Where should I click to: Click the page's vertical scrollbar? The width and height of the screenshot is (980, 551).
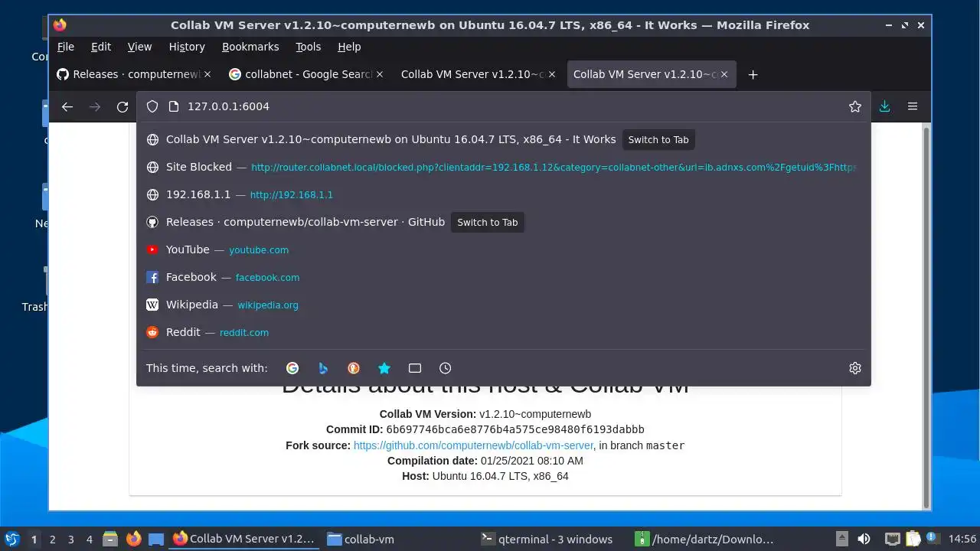click(x=926, y=318)
